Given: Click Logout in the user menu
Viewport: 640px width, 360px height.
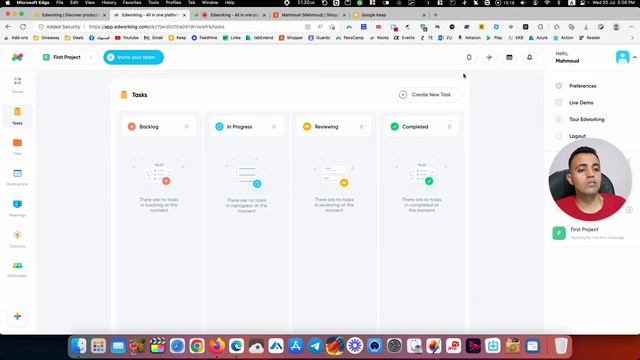Looking at the screenshot, I should [577, 136].
